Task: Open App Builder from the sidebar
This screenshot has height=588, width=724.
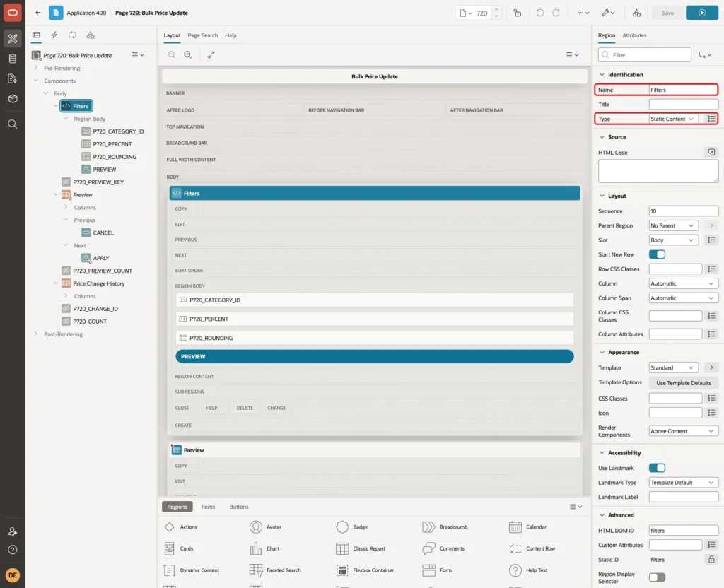Action: pos(13,39)
